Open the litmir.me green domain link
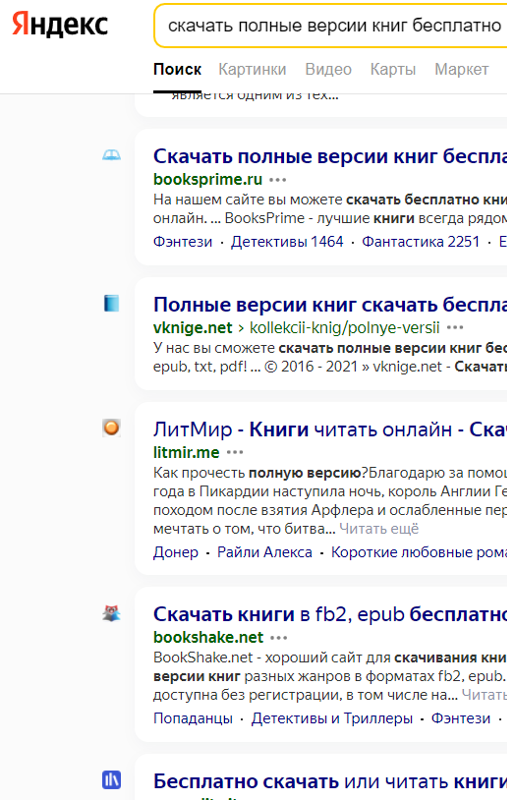 (186, 452)
